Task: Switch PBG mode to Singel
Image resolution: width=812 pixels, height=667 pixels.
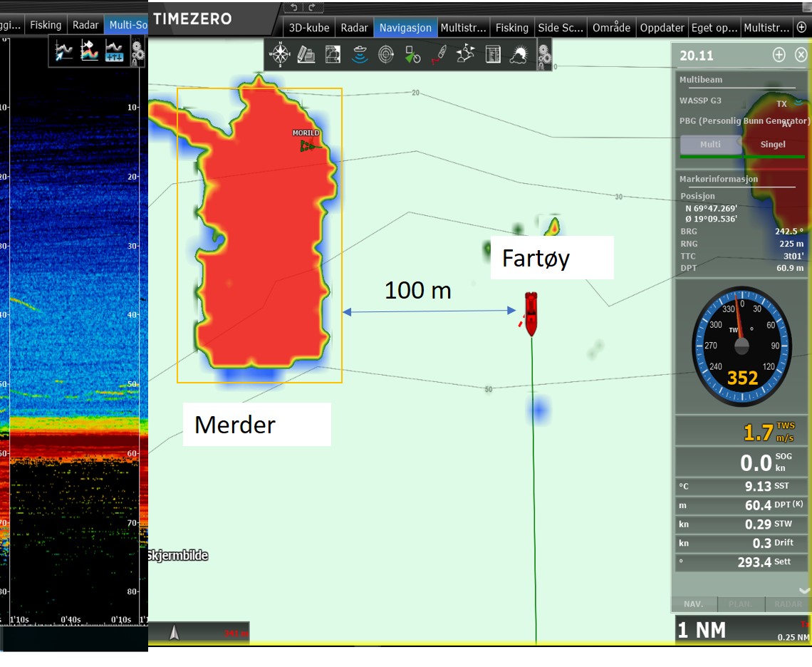Action: [x=773, y=145]
